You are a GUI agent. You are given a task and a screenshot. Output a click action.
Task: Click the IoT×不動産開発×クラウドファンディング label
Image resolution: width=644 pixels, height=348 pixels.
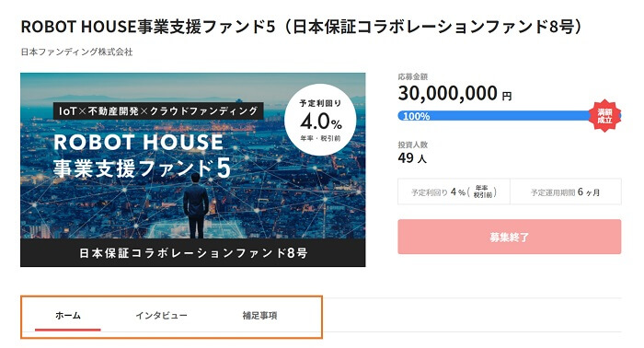[158, 110]
